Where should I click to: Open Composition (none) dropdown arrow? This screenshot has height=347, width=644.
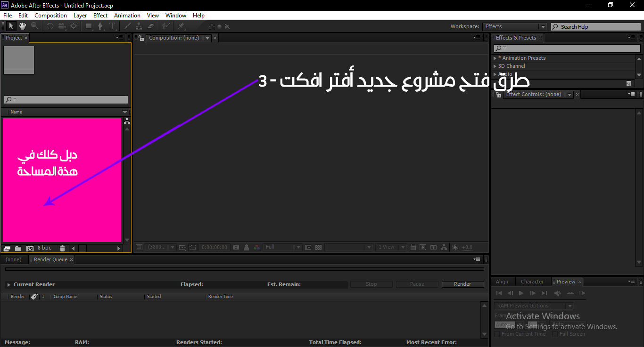click(207, 38)
